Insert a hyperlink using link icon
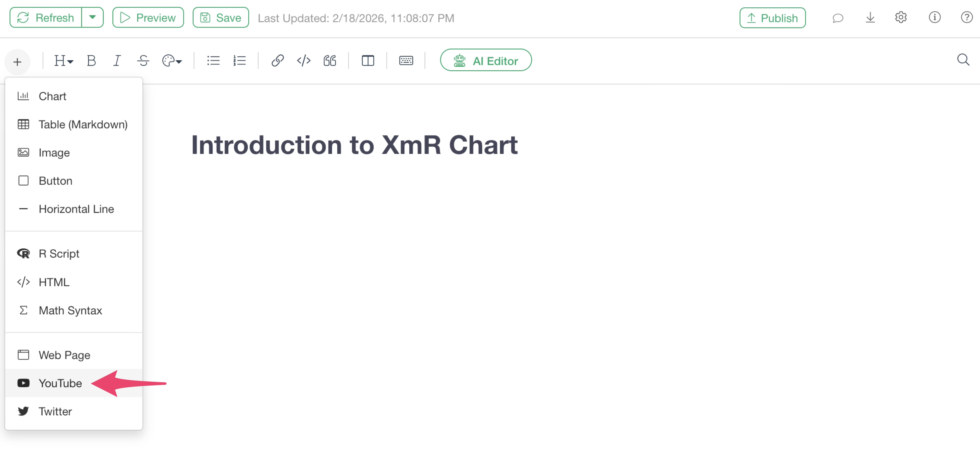This screenshot has height=457, width=980. click(277, 61)
